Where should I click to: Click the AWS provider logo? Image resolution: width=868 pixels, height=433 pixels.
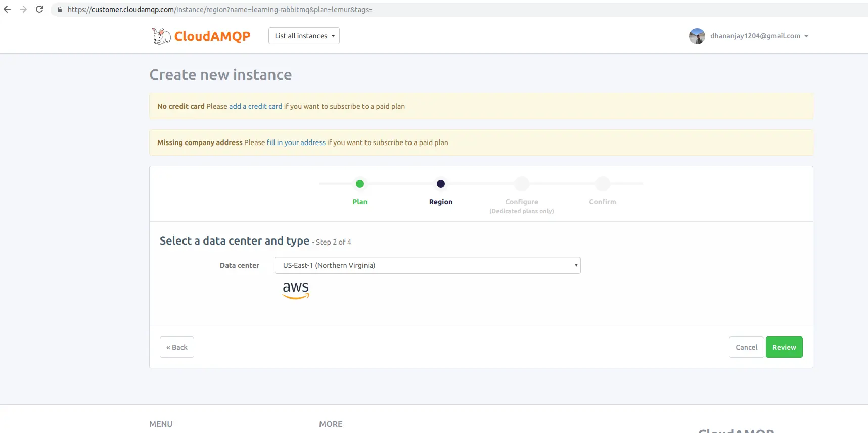click(296, 291)
